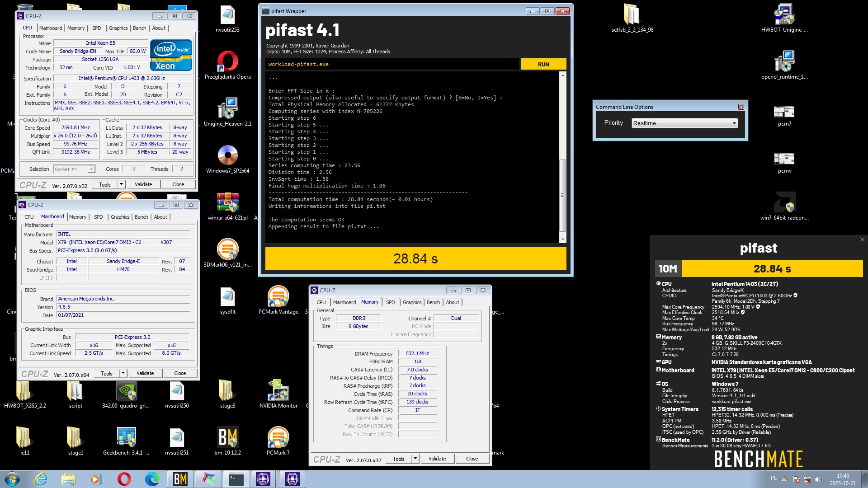This screenshot has width=868, height=488.
Task: Open CPU tab in Memory CPU-Z window
Action: click(321, 302)
